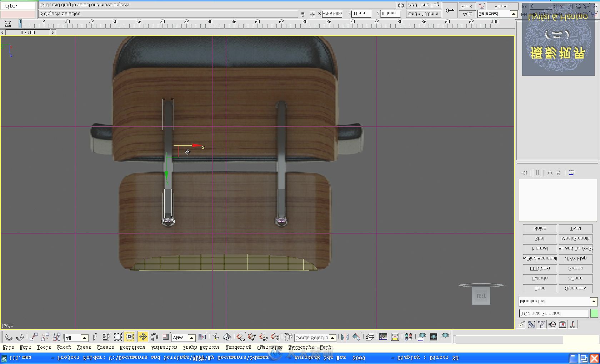This screenshot has height=364, width=600.
Task: Click the Undo icon in main toolbar
Action: pyautogui.click(x=8, y=337)
